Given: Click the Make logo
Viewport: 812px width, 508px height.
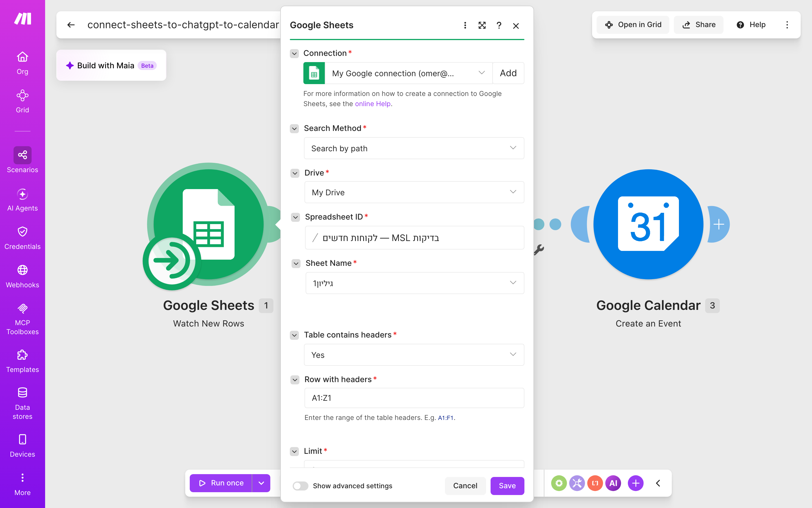Looking at the screenshot, I should tap(23, 19).
